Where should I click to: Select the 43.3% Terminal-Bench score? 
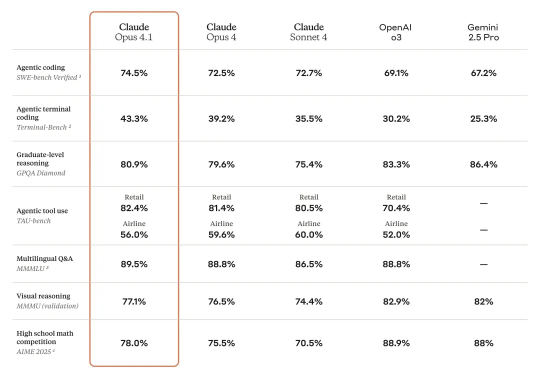click(x=134, y=119)
